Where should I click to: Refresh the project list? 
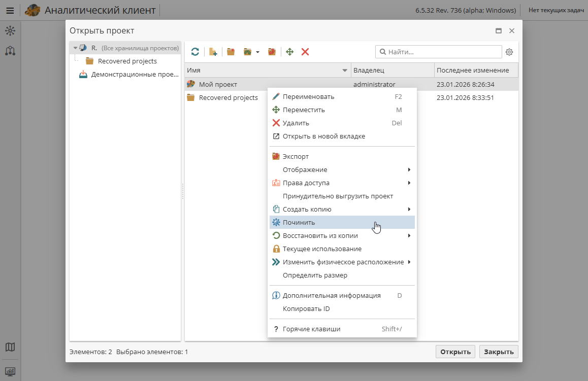coord(195,51)
